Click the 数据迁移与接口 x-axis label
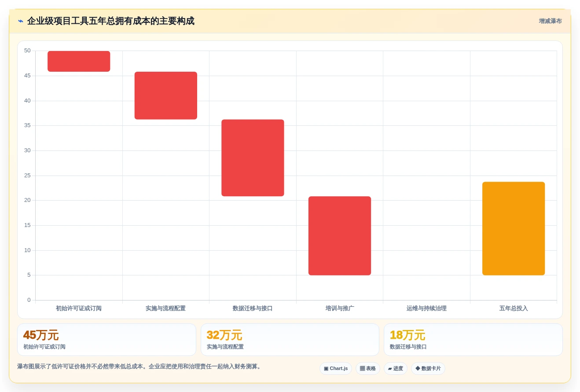The width and height of the screenshot is (580, 392). point(253,308)
